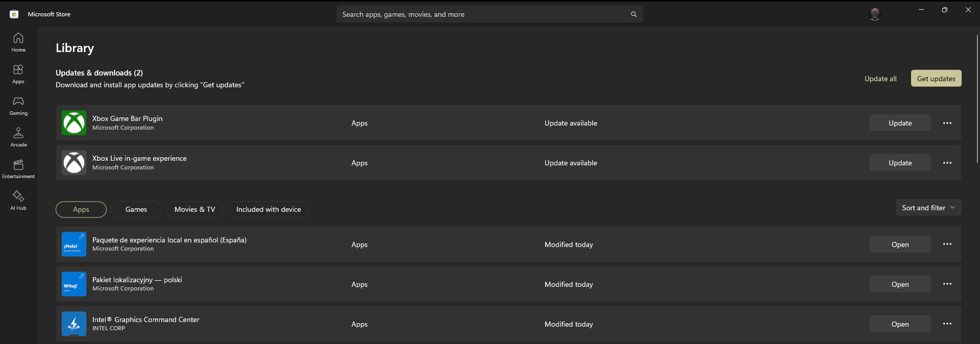
Task: Open the user profile avatar
Action: tap(875, 14)
